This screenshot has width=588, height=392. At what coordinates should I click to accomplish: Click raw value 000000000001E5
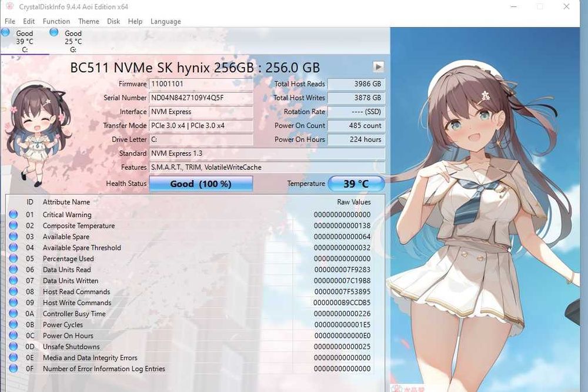tap(342, 324)
